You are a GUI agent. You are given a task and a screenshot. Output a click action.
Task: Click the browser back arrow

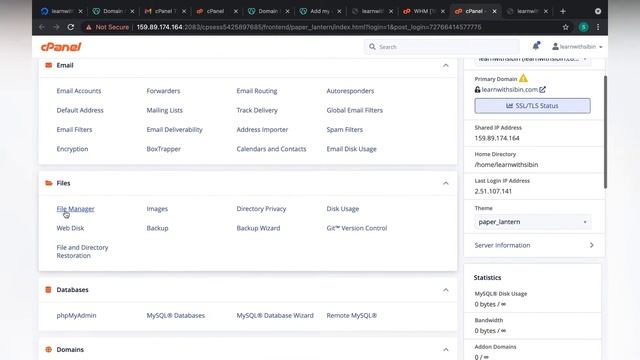click(x=42, y=27)
